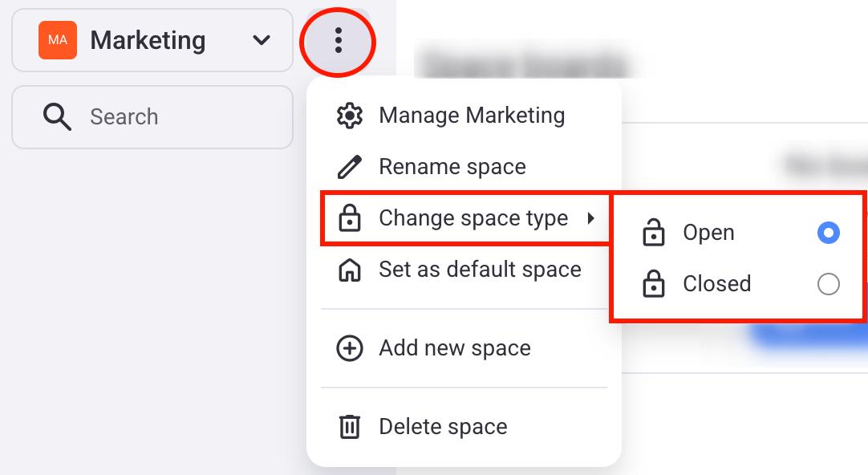Screen dimensions: 868x475
Task: Click the Marketing dropdown chevron arrow
Action: point(262,40)
